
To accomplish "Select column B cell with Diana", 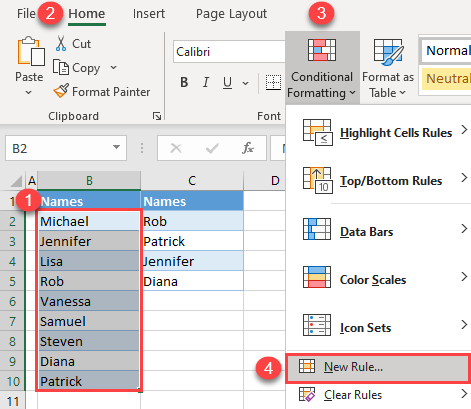I will [x=89, y=361].
